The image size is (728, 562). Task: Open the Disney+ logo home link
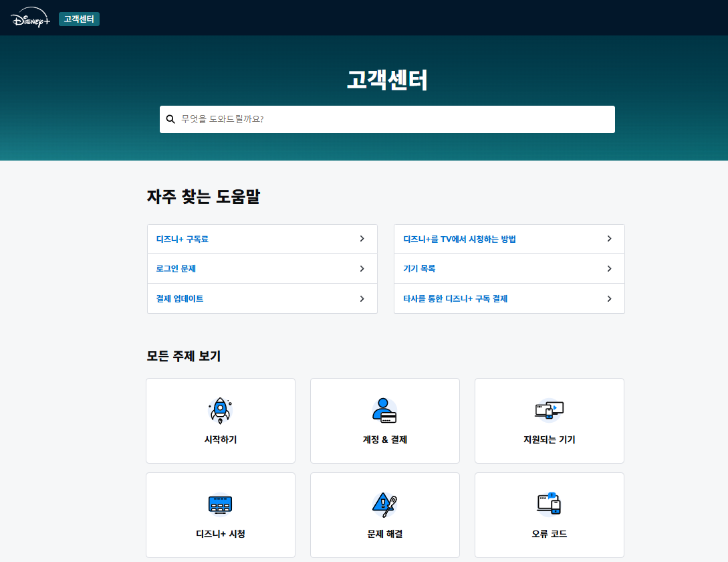click(30, 17)
